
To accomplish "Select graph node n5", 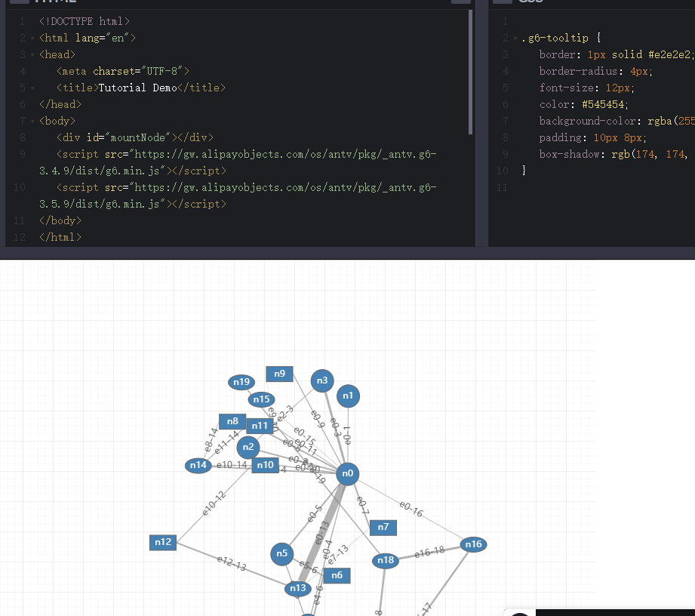I will point(282,553).
